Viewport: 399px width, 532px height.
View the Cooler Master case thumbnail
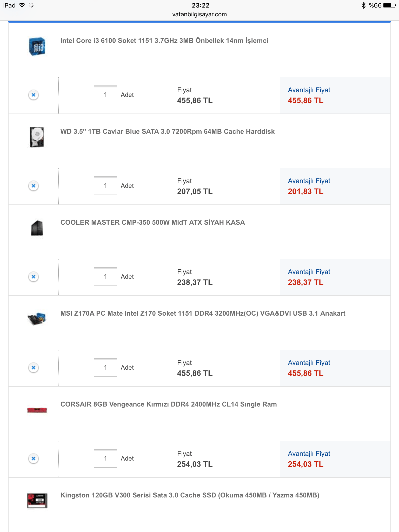[37, 228]
